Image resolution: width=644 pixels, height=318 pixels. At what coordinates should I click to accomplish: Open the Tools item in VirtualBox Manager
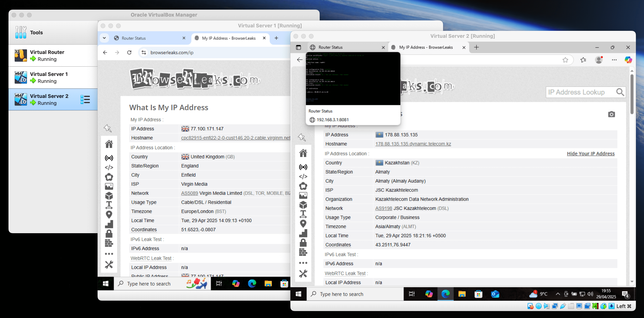click(x=53, y=32)
